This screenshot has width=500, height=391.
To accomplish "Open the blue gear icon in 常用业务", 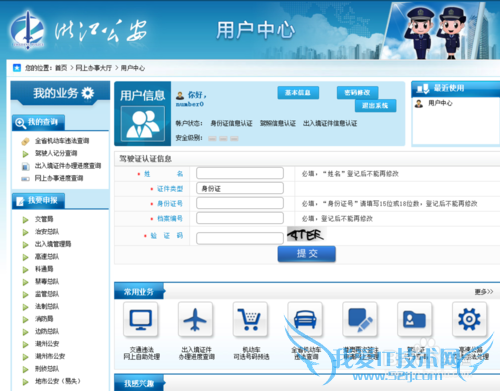I will 469,319.
